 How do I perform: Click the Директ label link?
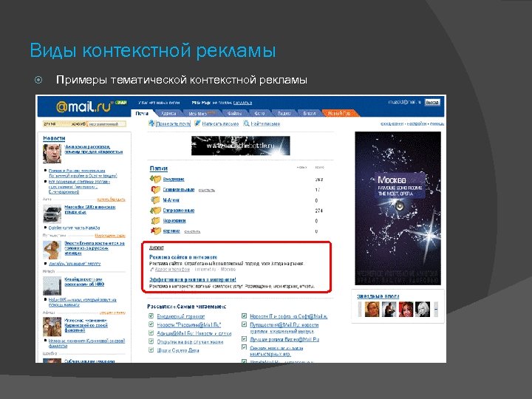[157, 248]
